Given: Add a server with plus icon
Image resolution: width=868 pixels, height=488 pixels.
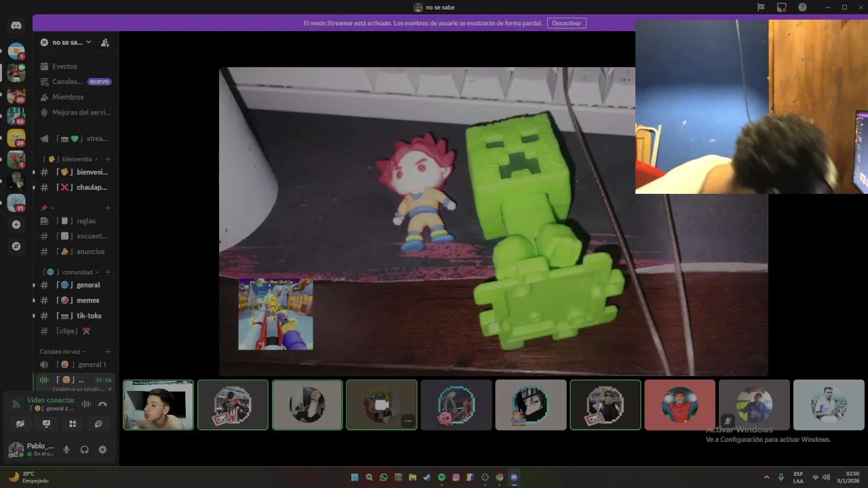Looking at the screenshot, I should (x=16, y=224).
